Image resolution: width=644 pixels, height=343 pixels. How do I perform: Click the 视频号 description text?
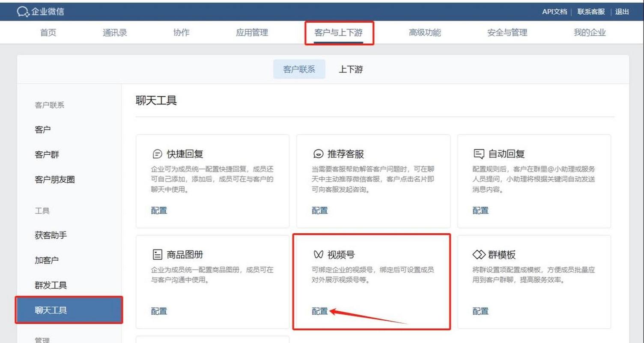373,275
